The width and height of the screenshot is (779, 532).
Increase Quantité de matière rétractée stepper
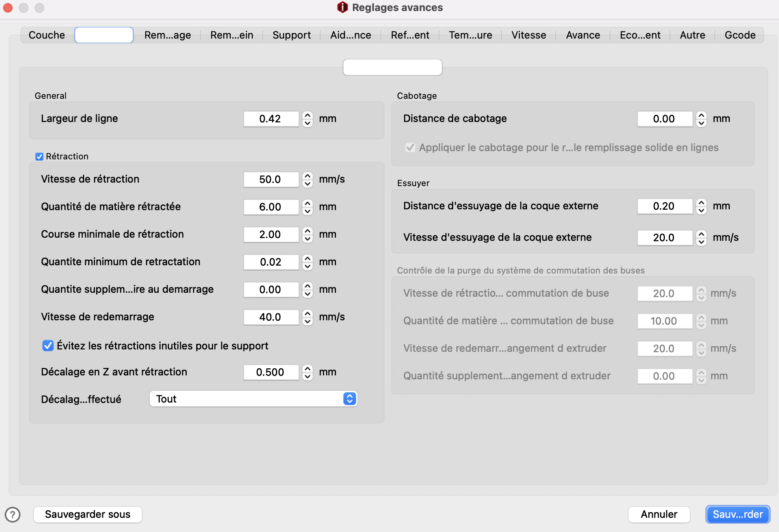point(308,203)
